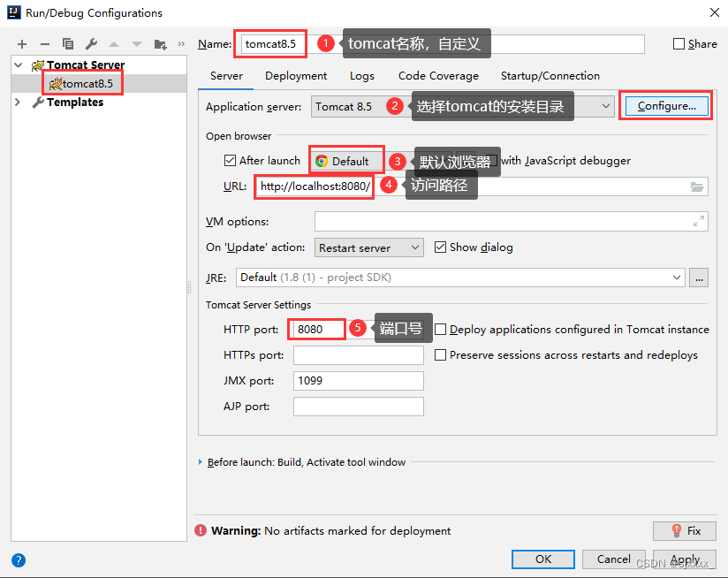728x578 pixels.
Task: Show more toolbar actions chevron
Action: point(181,43)
